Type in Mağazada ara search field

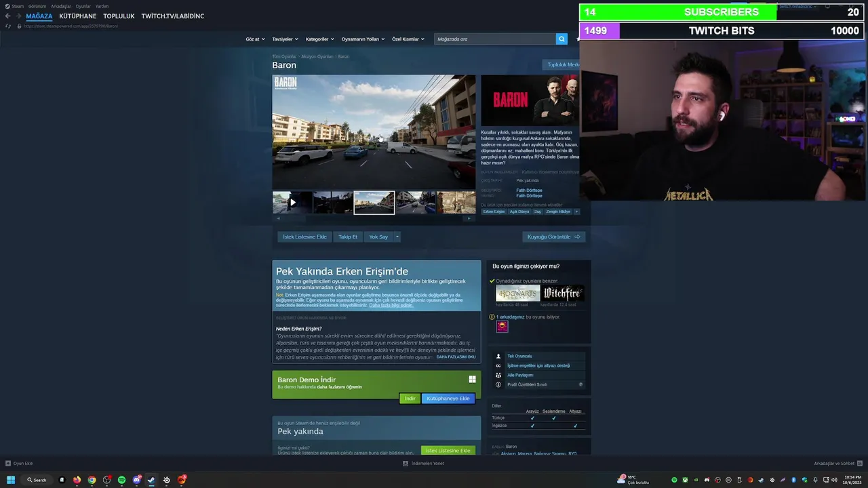click(x=495, y=39)
